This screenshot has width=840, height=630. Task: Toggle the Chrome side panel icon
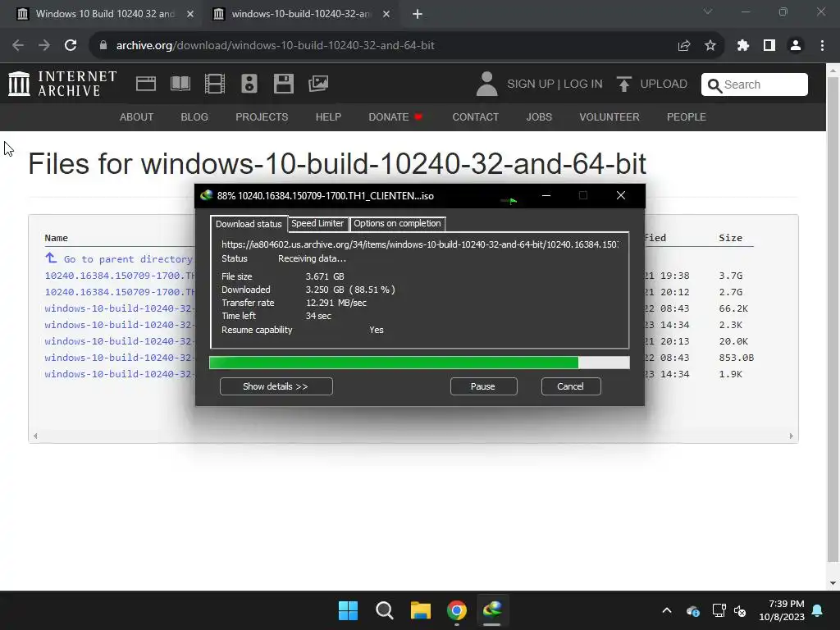(769, 46)
